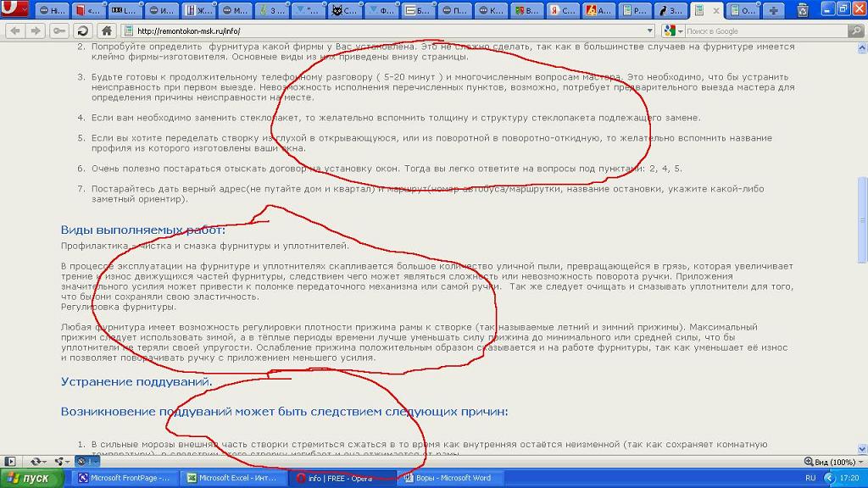Switch to the last tab labeled О
Screen dimensions: 868x488
[x=743, y=10]
